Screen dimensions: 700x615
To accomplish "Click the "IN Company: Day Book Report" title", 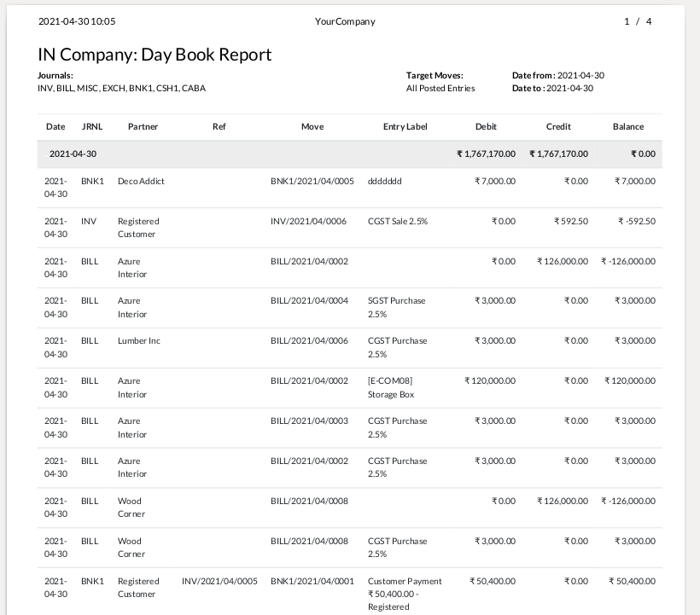I will point(155,55).
